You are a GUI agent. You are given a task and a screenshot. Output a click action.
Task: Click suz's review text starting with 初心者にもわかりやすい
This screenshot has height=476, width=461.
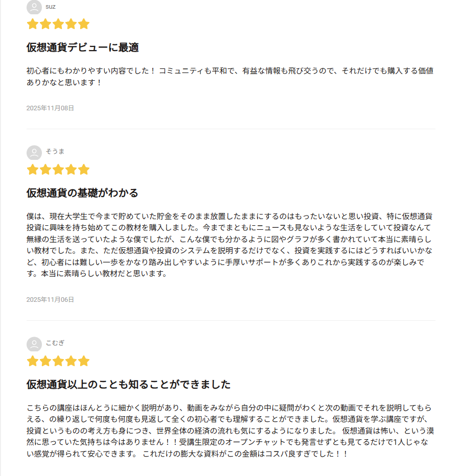(230, 76)
